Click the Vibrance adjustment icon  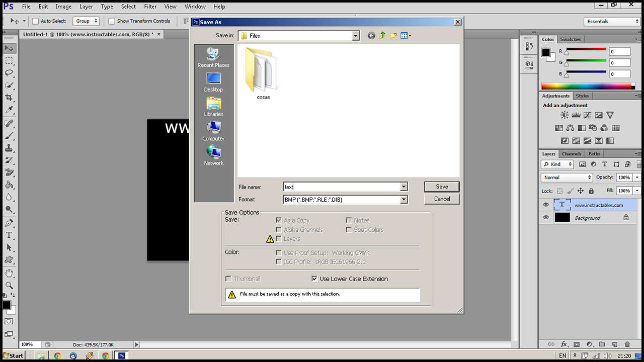[610, 115]
